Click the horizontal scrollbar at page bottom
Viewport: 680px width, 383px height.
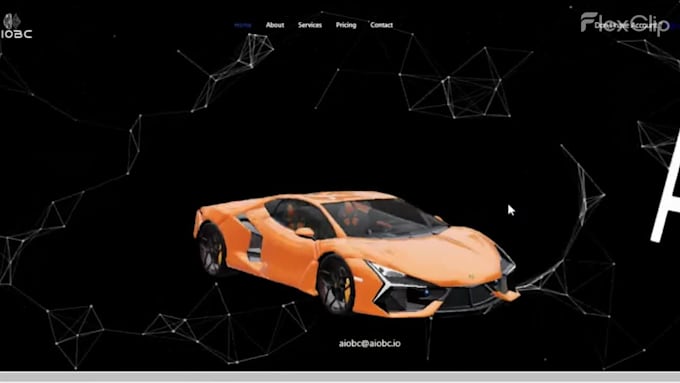tap(340, 376)
